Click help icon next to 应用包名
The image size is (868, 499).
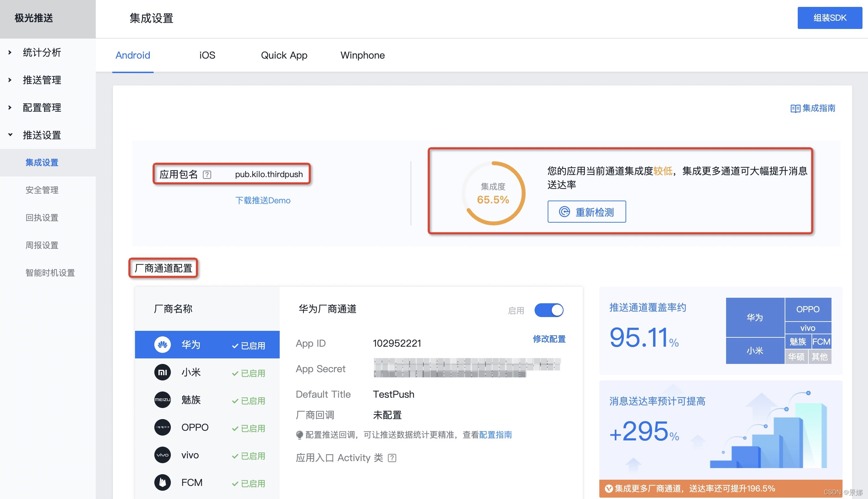(x=207, y=175)
